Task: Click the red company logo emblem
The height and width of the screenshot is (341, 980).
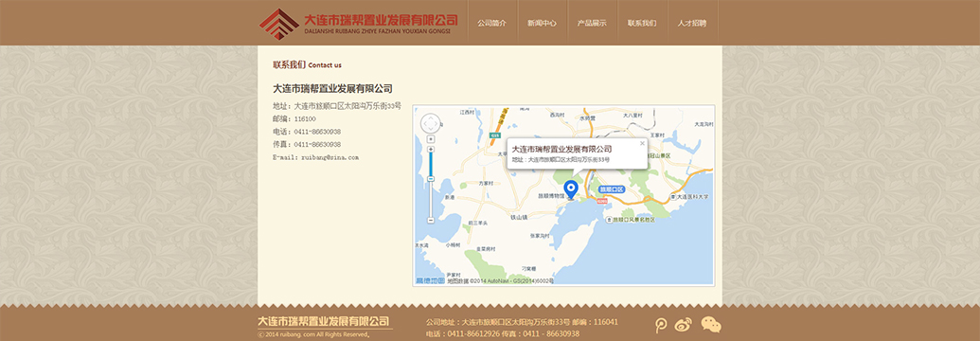Action: pos(279,23)
